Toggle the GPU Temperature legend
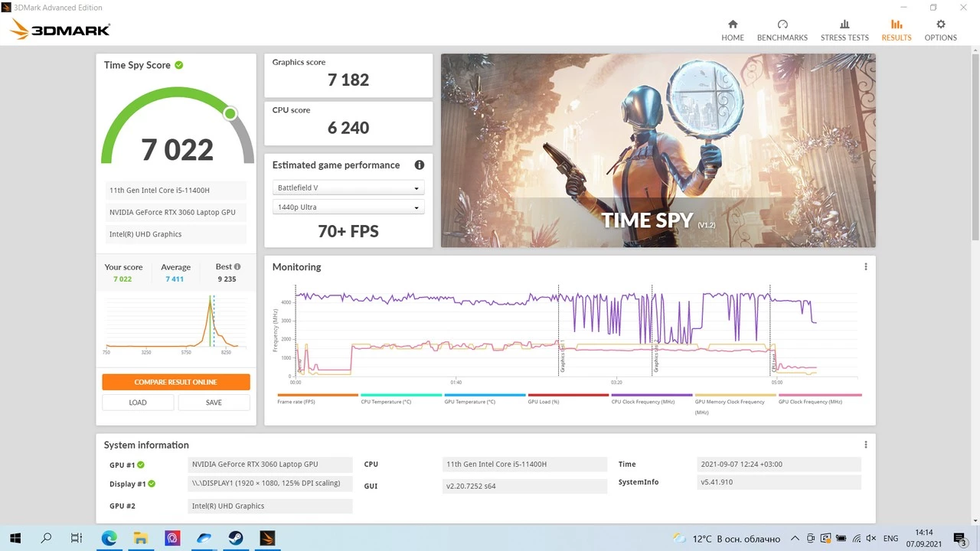980x551 pixels. tap(485, 399)
